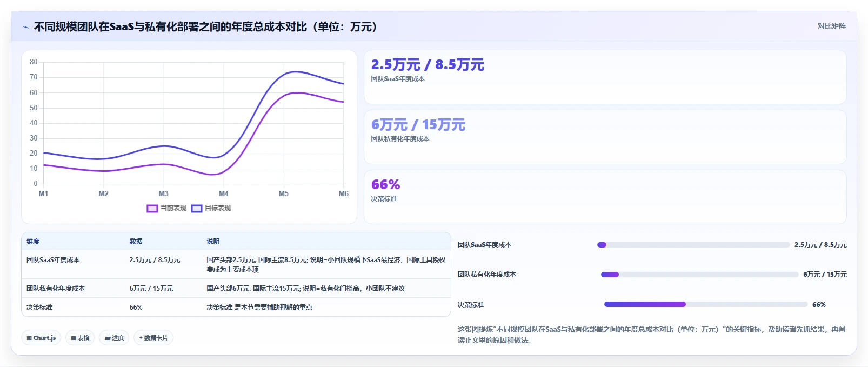Select the Chart.js tag
868x367 pixels.
point(41,338)
